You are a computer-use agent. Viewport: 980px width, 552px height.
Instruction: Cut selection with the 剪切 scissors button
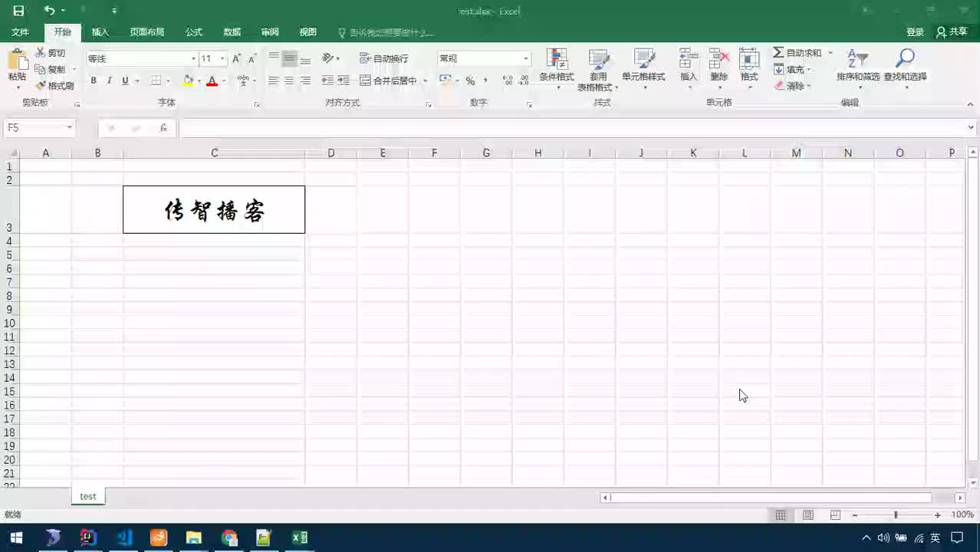click(51, 53)
